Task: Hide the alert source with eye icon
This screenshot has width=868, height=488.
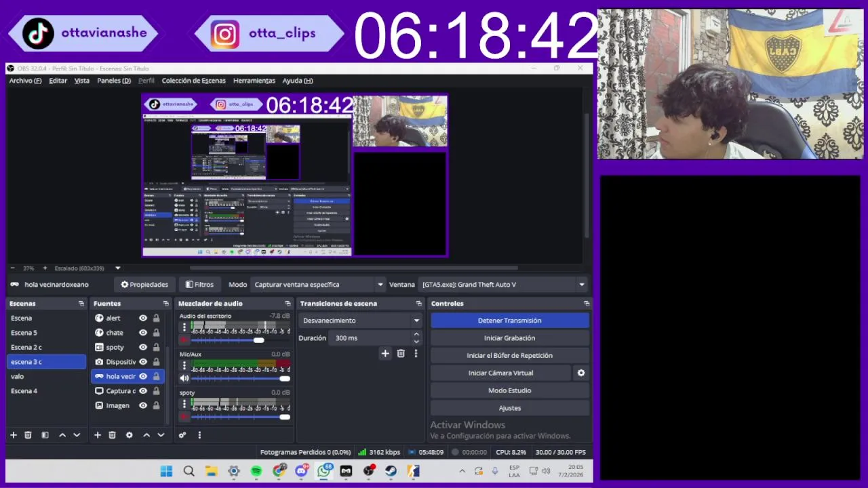Action: (143, 318)
